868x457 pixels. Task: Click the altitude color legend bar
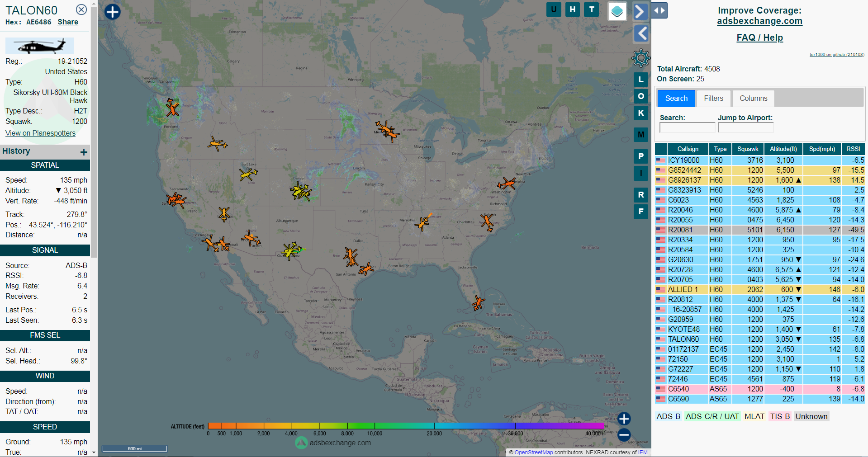coord(406,426)
